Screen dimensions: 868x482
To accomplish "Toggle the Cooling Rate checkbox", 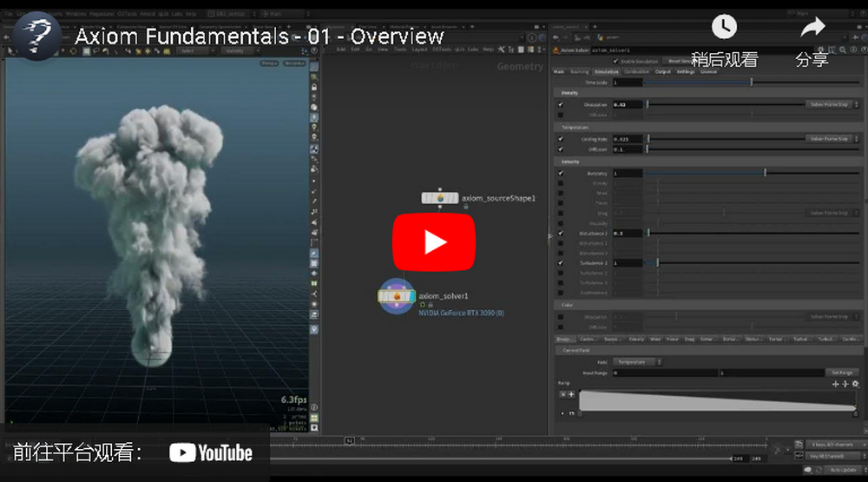I will (x=561, y=139).
